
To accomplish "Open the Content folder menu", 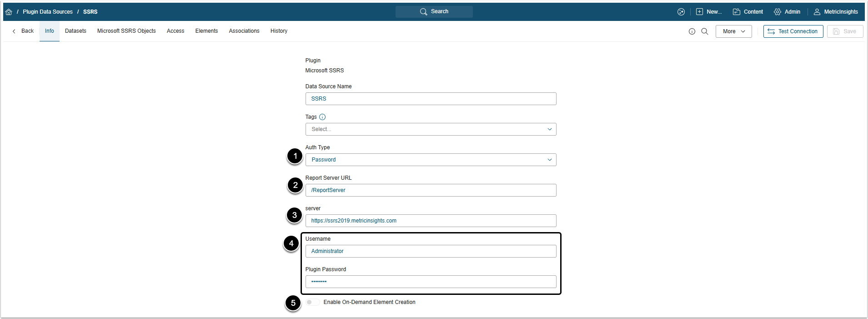I will [x=748, y=12].
